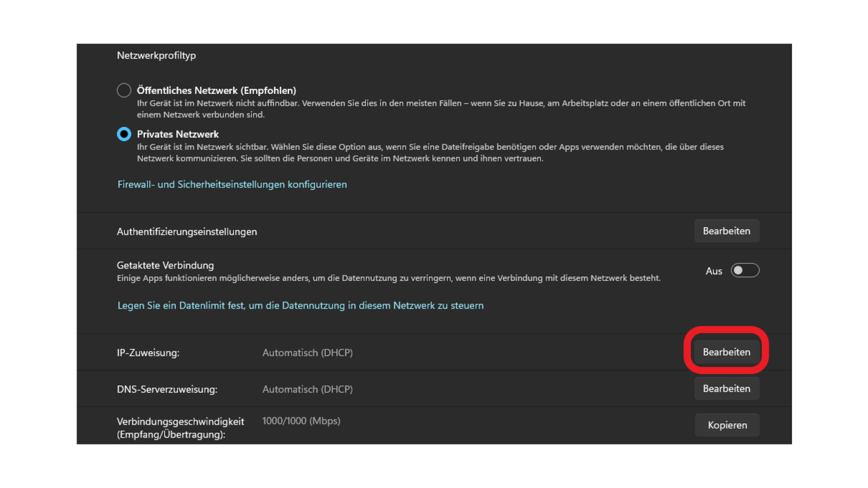The height and width of the screenshot is (488, 868).
Task: Select the "Öffentliches Netzwerk (Empfohlen)" radio button
Action: [x=124, y=90]
